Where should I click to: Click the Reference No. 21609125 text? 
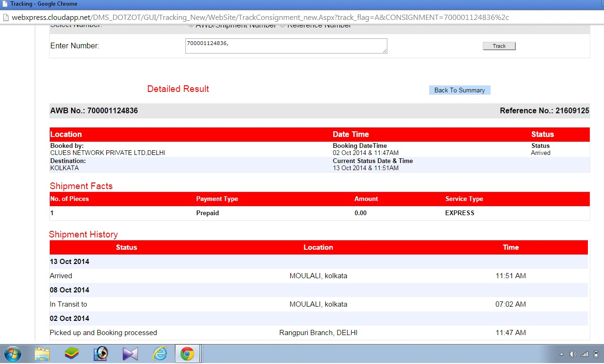(544, 111)
